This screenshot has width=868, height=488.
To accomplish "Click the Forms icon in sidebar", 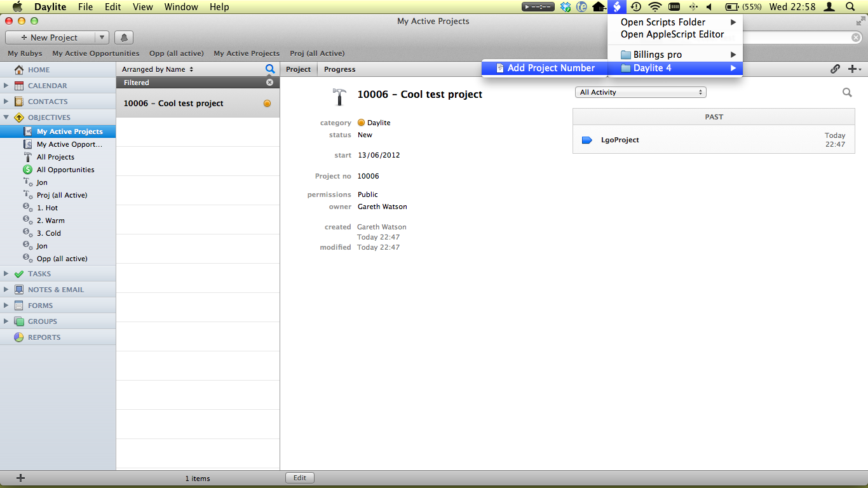I will click(x=19, y=306).
